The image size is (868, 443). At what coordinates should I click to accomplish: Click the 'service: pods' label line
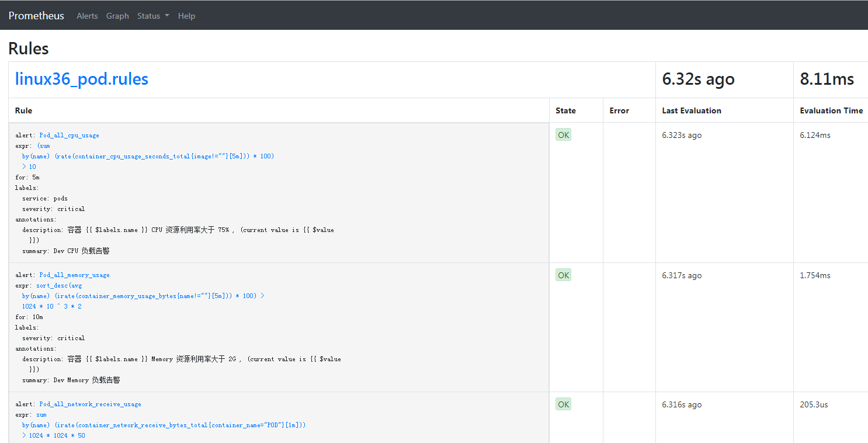45,198
